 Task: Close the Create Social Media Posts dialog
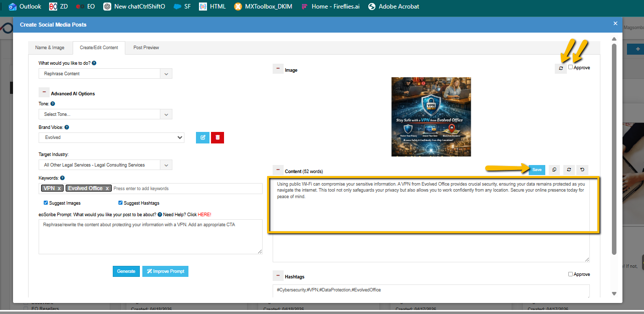click(615, 24)
